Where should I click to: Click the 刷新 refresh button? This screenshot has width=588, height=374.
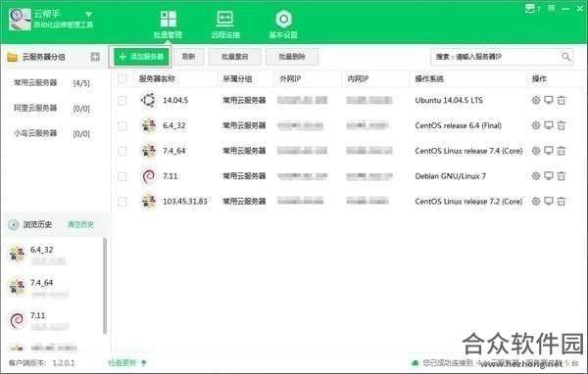pos(188,57)
